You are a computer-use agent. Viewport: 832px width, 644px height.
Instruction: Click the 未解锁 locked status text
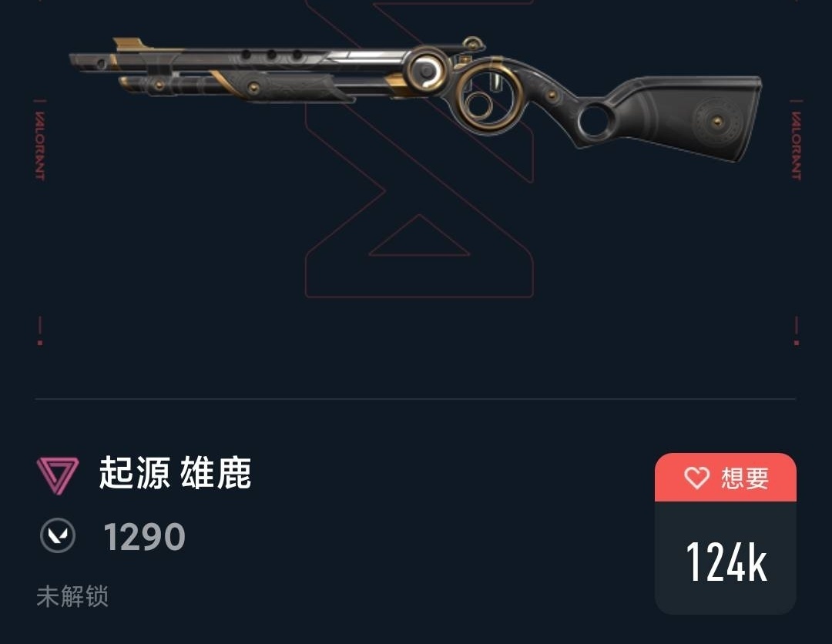(x=72, y=596)
